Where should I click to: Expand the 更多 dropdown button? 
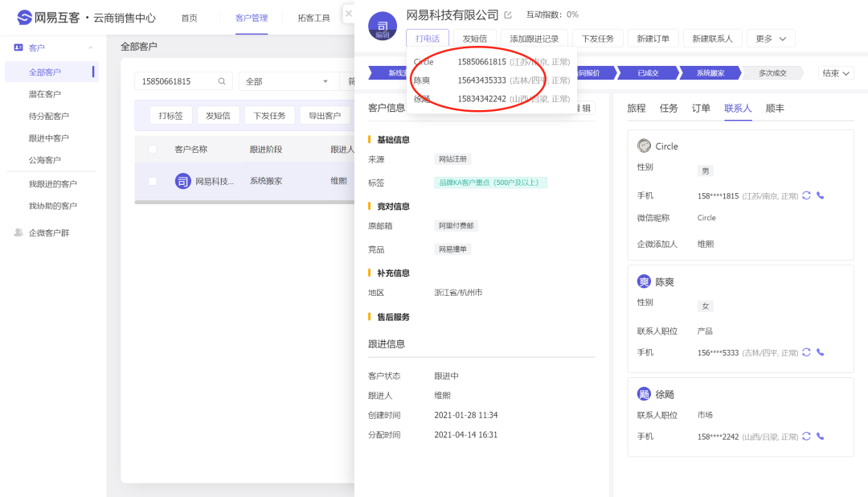click(771, 38)
